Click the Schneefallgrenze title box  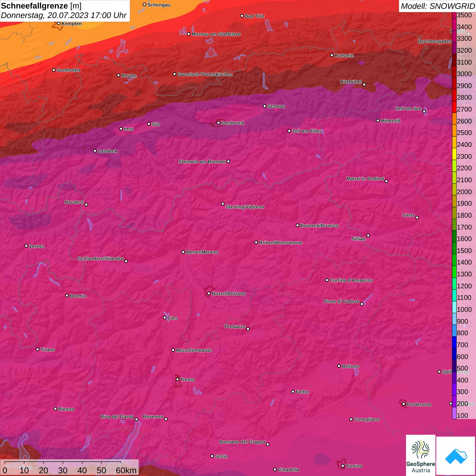[65, 11]
